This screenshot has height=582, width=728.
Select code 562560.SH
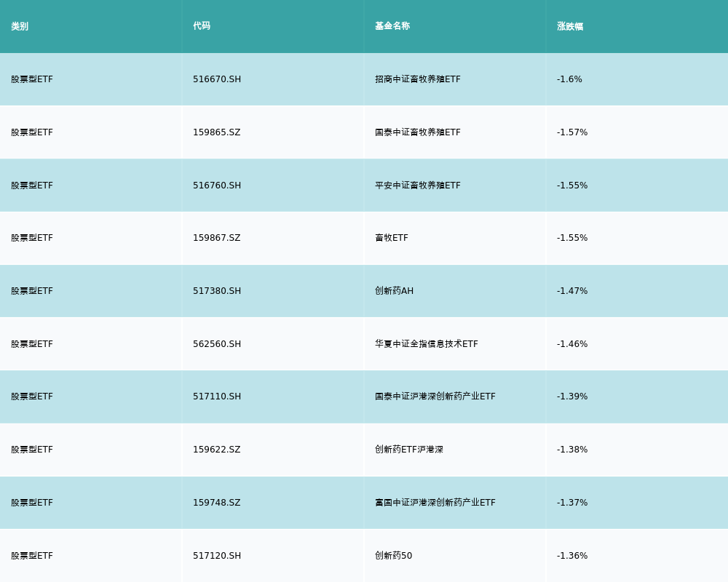[x=217, y=344]
